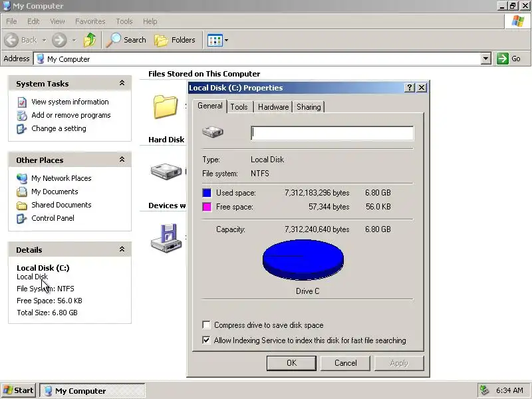
Task: Open My Network Places link
Action: click(x=61, y=178)
